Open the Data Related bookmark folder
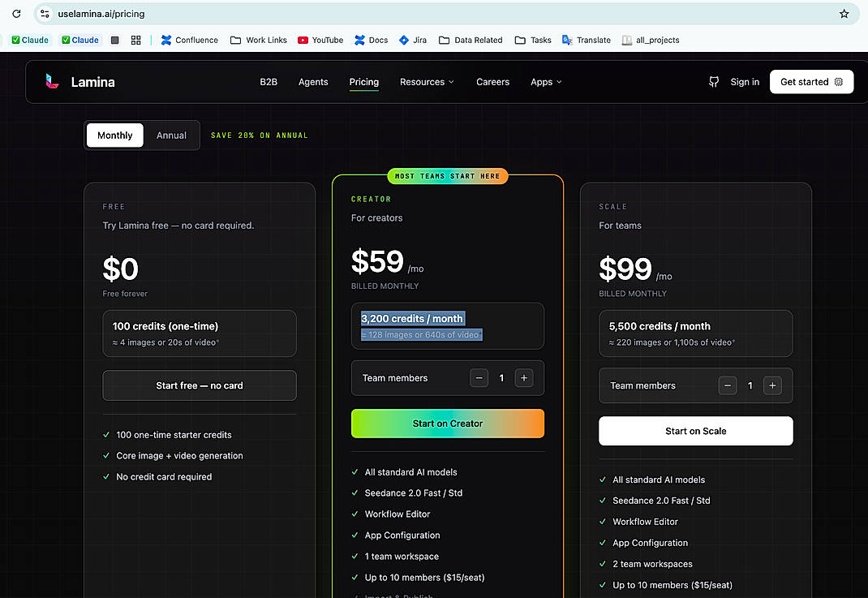The image size is (868, 598). pos(471,40)
